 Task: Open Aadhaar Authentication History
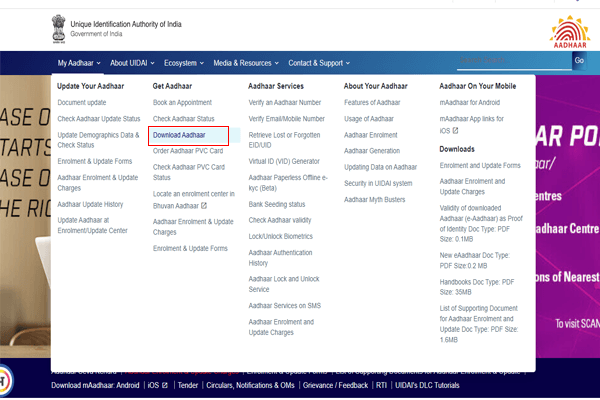280,258
